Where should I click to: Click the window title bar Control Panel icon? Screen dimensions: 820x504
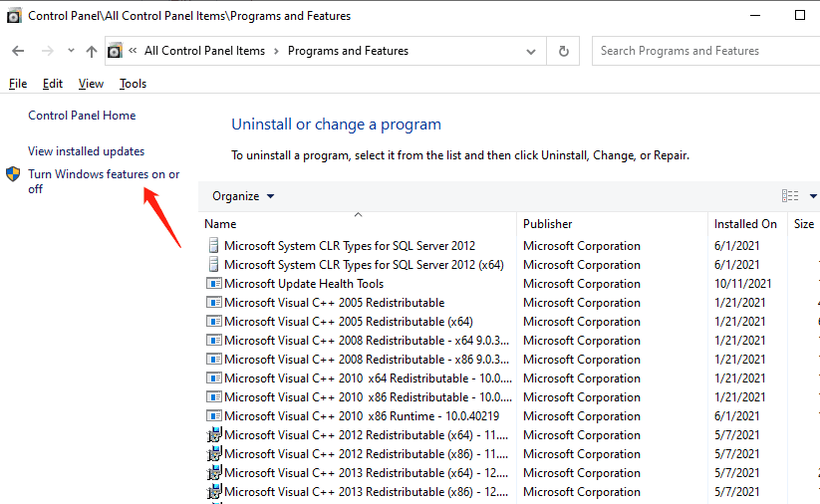click(x=14, y=16)
